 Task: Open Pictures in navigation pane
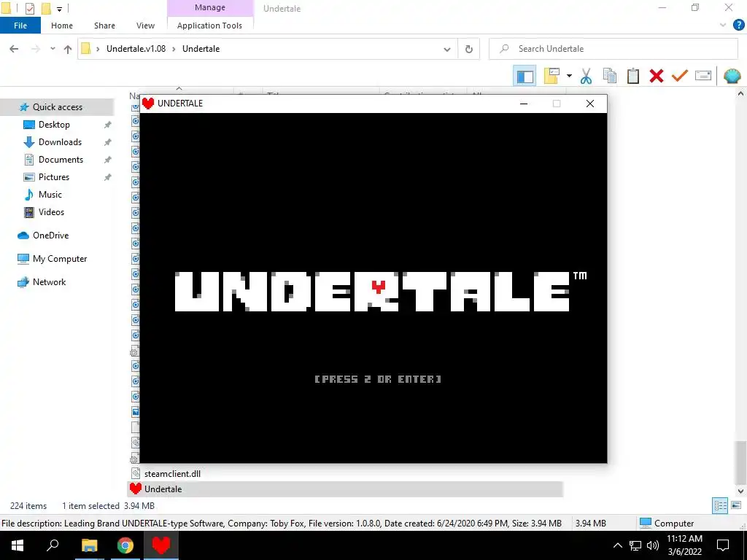tap(54, 177)
